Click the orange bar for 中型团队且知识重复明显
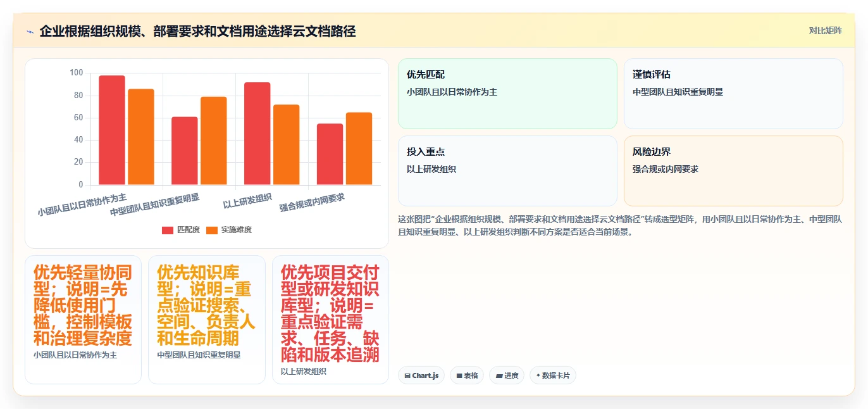Screen dimensions: 868x409 point(214,141)
